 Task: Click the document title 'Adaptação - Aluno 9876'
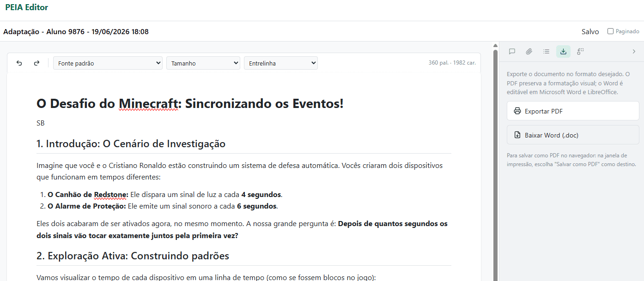76,32
